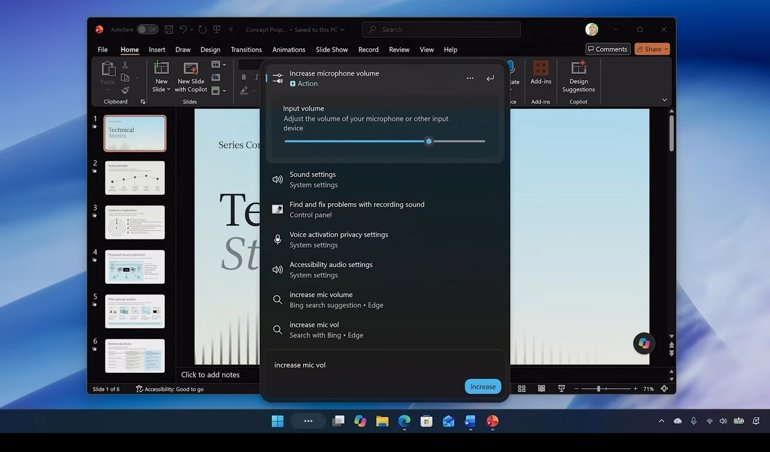Select slide 2 thumbnail
770x452 pixels.
pyautogui.click(x=135, y=178)
